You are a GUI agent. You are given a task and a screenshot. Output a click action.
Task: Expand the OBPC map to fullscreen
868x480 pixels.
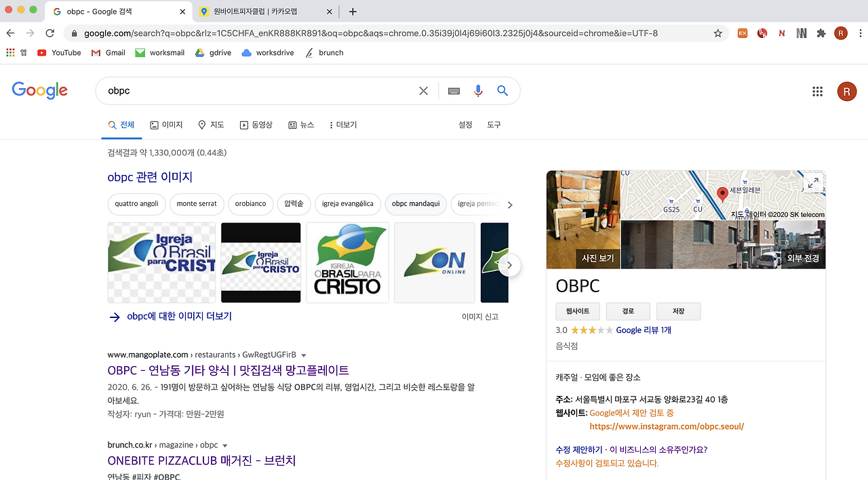813,182
